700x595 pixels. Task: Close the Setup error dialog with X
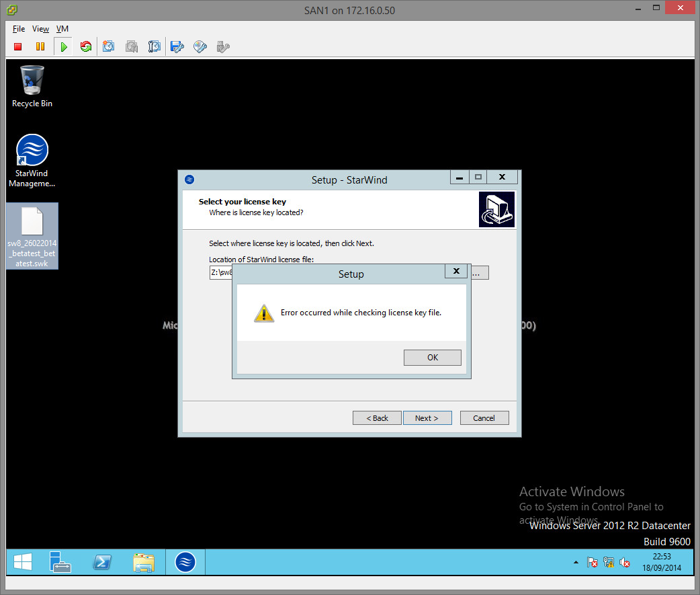point(456,271)
